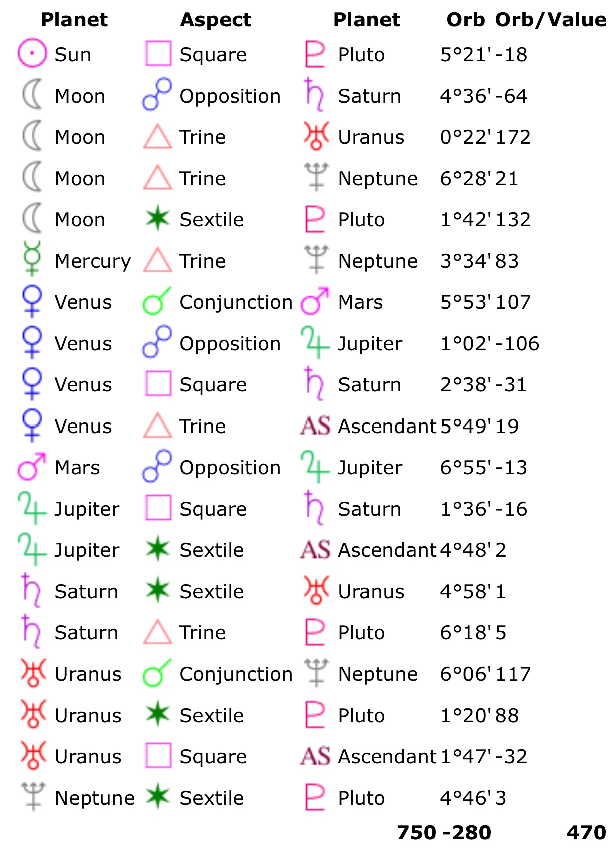The width and height of the screenshot is (616, 849).
Task: Click the Orb/Value column header
Action: coord(551,19)
